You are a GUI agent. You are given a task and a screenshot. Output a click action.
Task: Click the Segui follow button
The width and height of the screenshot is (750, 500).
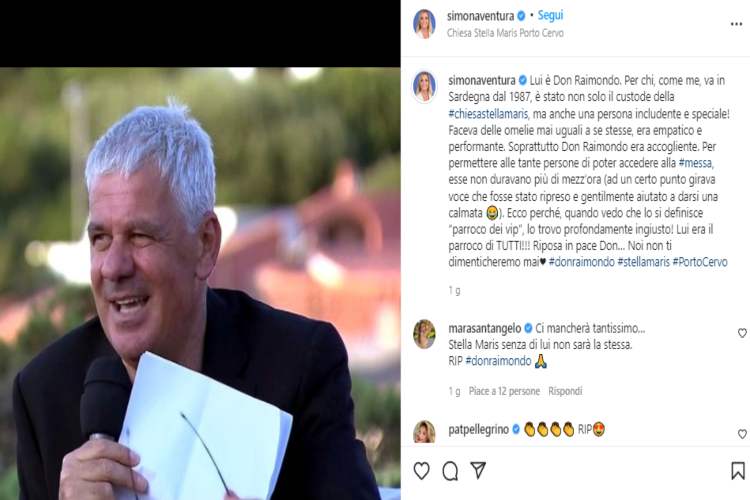point(550,16)
